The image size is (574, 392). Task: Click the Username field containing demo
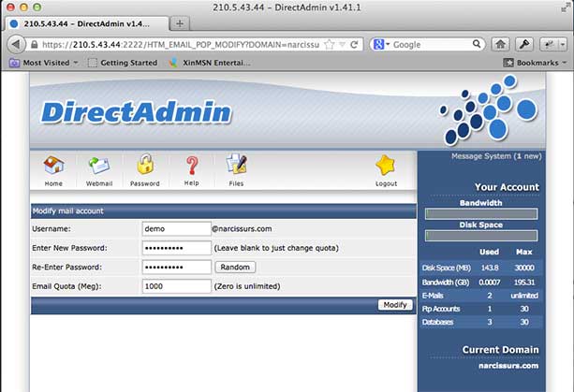[x=176, y=229]
